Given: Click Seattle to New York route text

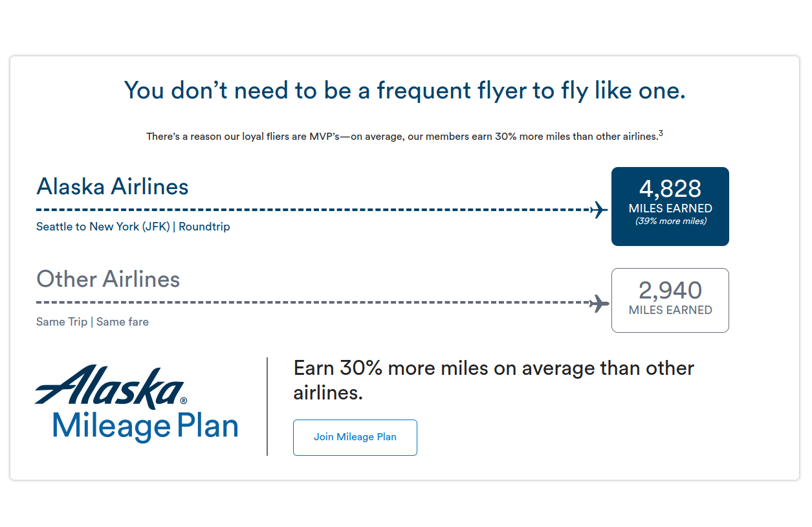Looking at the screenshot, I should tap(133, 227).
